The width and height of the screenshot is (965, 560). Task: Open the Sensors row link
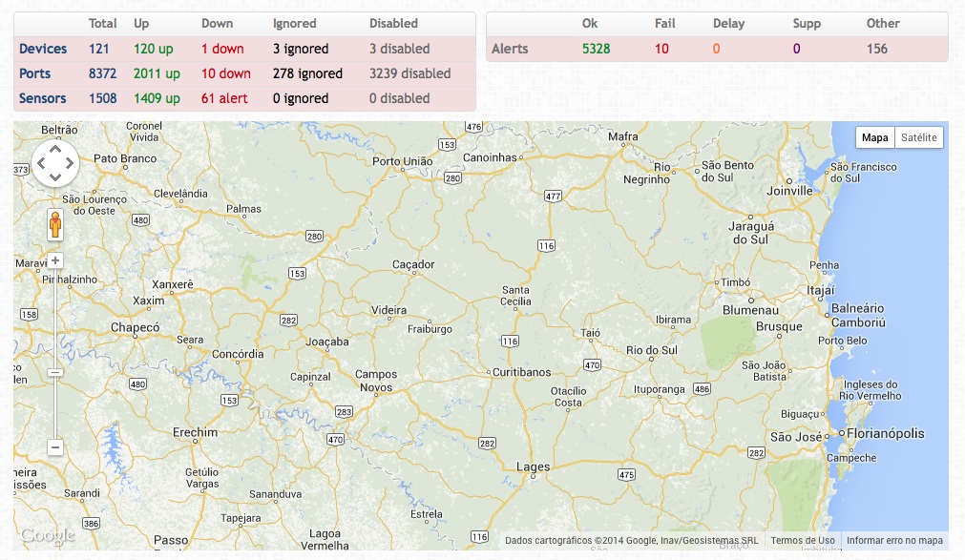(x=43, y=98)
